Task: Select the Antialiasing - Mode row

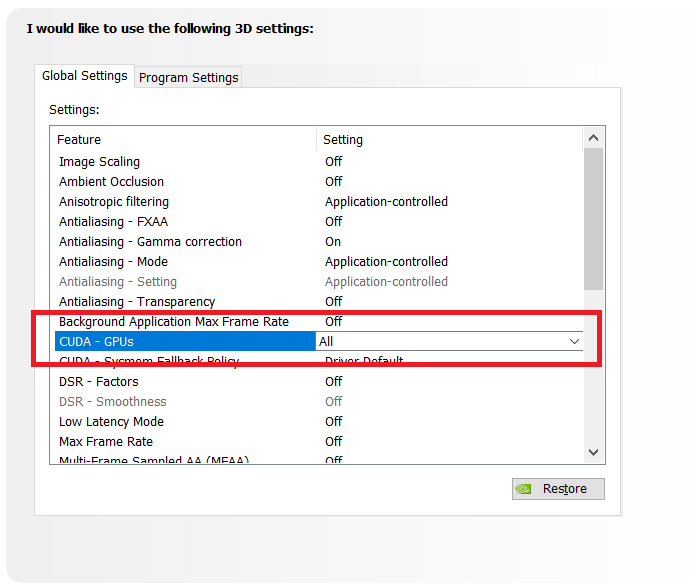Action: tap(113, 262)
